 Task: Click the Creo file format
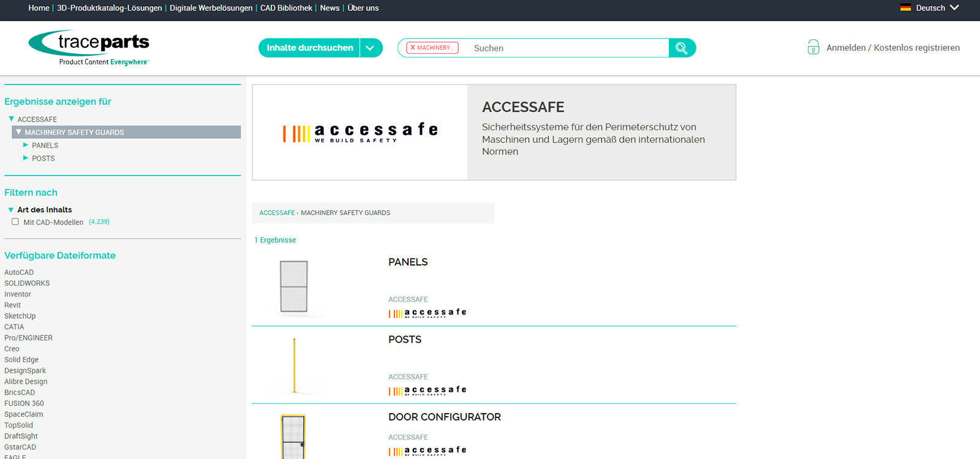[12, 349]
